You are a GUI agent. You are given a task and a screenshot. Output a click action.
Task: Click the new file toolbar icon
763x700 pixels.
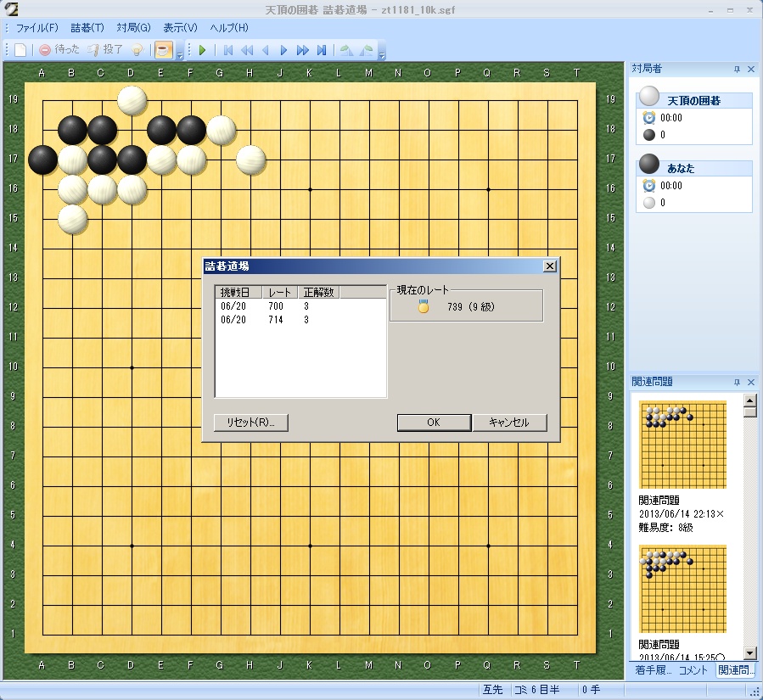coord(20,50)
